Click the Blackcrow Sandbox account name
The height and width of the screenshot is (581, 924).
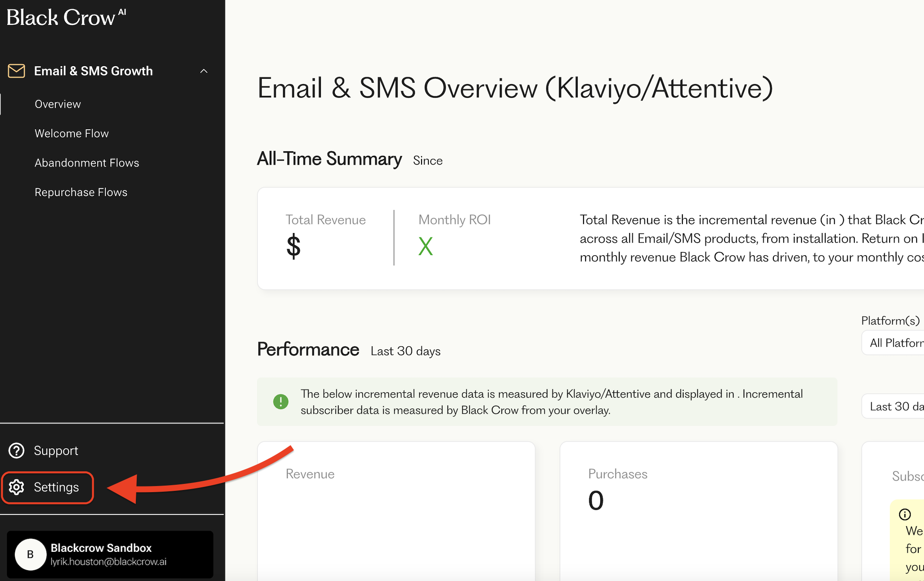click(101, 548)
